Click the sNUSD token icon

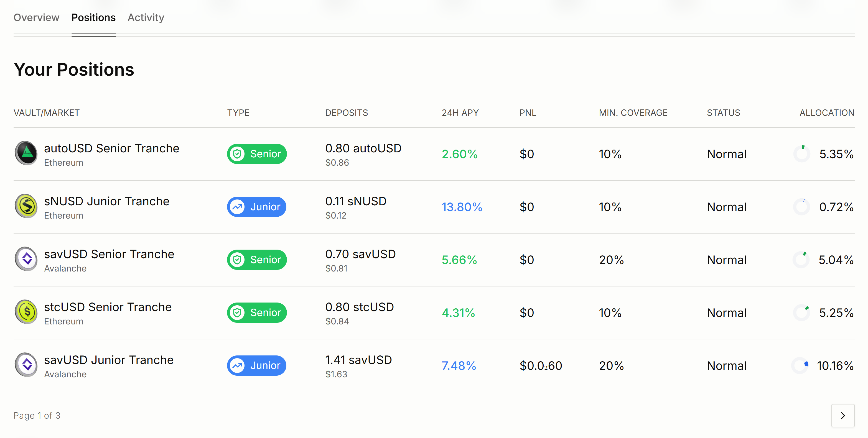click(26, 206)
